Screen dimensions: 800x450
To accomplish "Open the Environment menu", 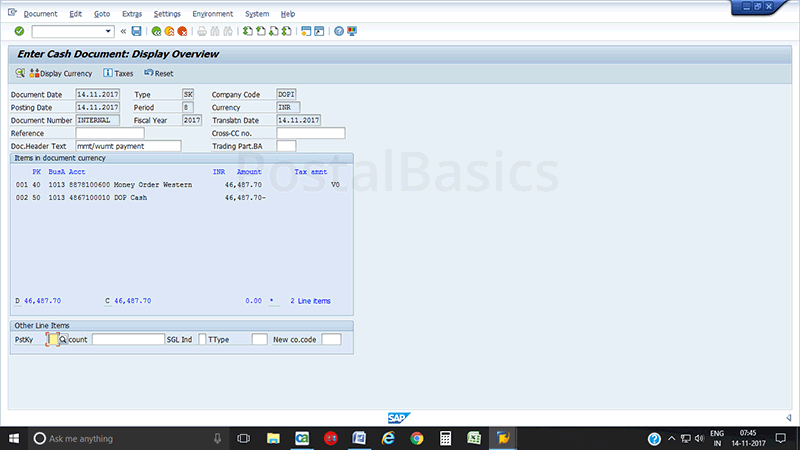I will tap(212, 14).
